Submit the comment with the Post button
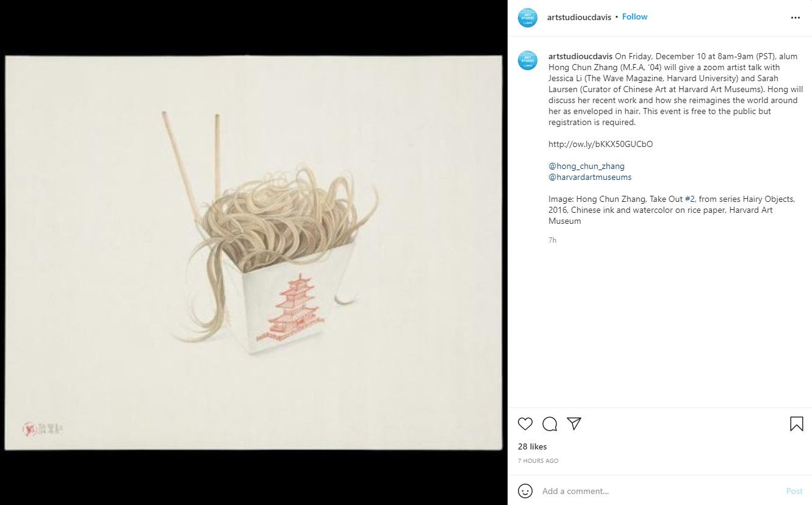This screenshot has width=812, height=505. click(794, 491)
